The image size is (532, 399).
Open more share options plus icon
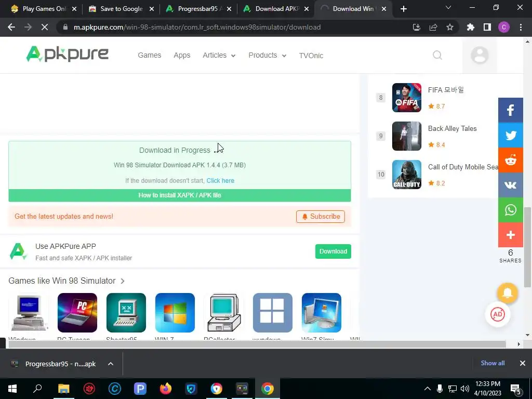pos(510,235)
